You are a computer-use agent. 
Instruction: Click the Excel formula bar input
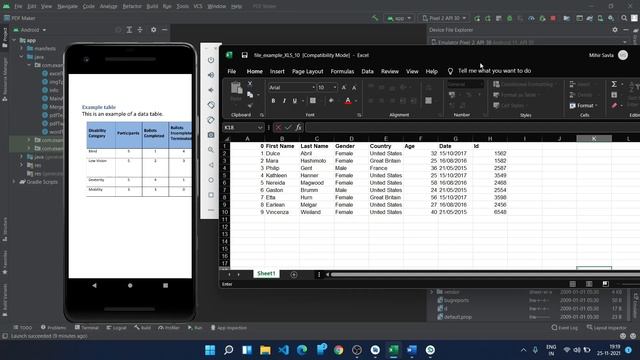coord(472,127)
